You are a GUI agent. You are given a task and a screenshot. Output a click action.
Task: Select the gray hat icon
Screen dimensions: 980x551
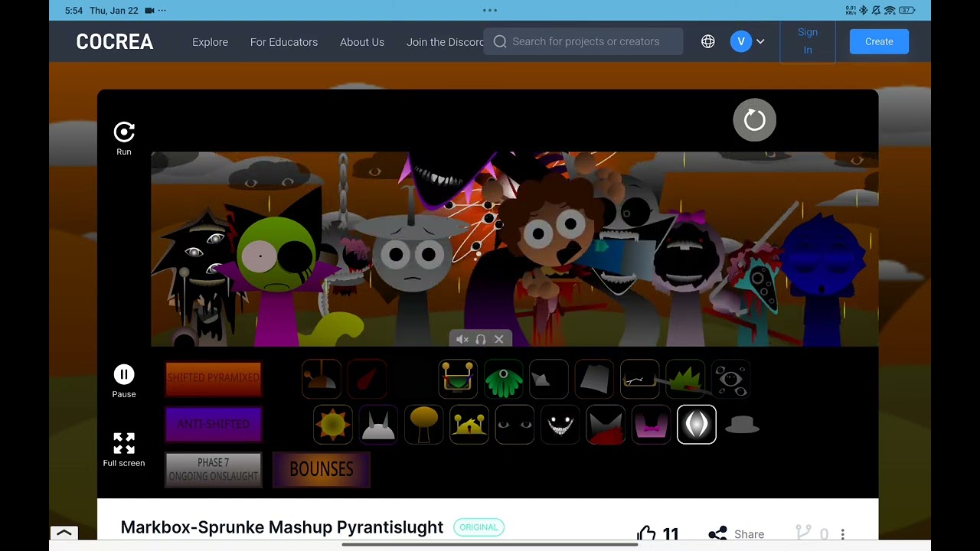(742, 425)
